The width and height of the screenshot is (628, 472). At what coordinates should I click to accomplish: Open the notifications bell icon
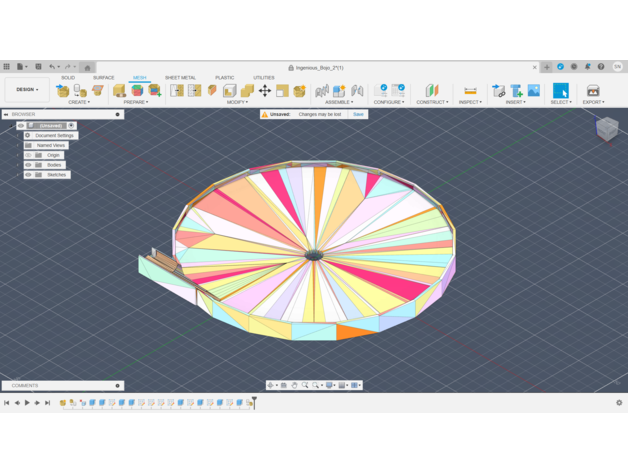[588, 67]
